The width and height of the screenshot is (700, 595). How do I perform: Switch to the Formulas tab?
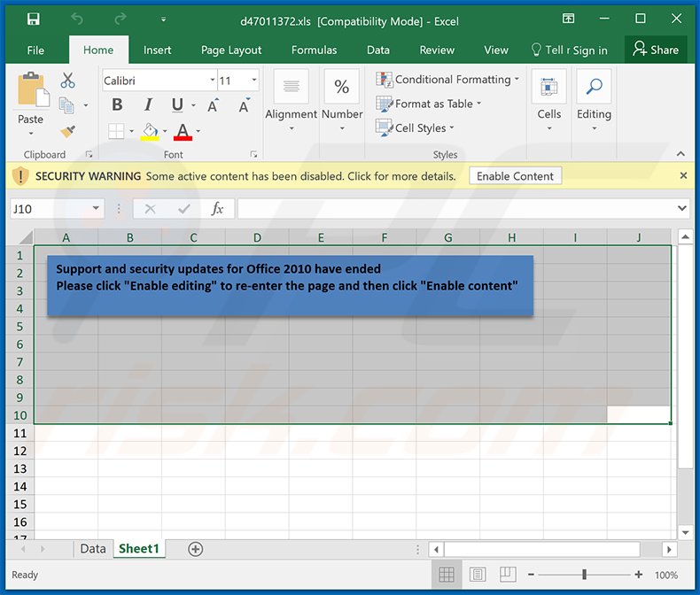[314, 50]
